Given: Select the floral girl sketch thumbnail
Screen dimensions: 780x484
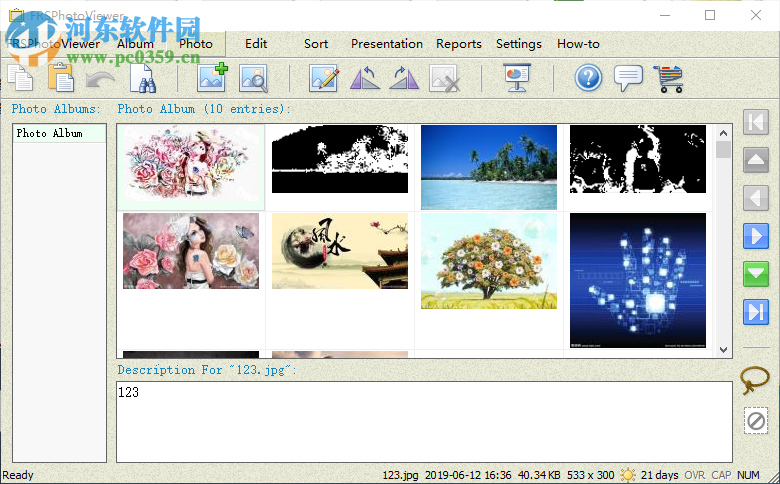Looking at the screenshot, I should pyautogui.click(x=191, y=163).
